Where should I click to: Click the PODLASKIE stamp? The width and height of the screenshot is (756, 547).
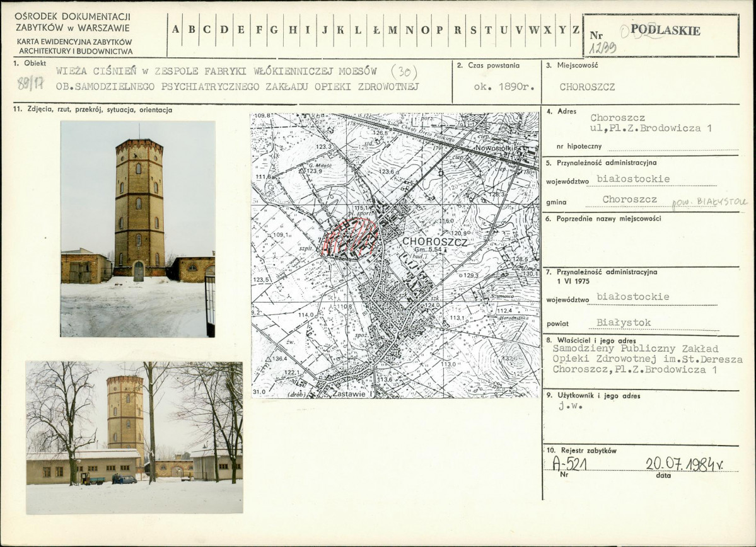pyautogui.click(x=665, y=30)
